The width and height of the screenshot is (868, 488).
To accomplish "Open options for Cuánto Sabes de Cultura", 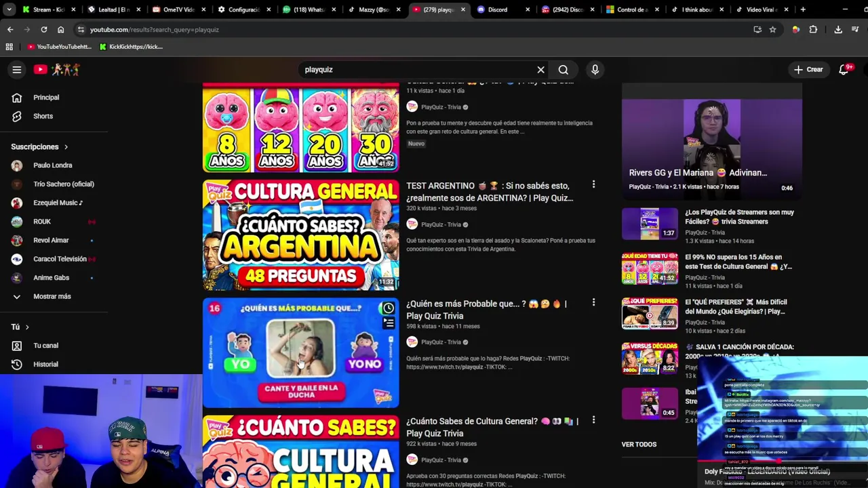I will (593, 420).
